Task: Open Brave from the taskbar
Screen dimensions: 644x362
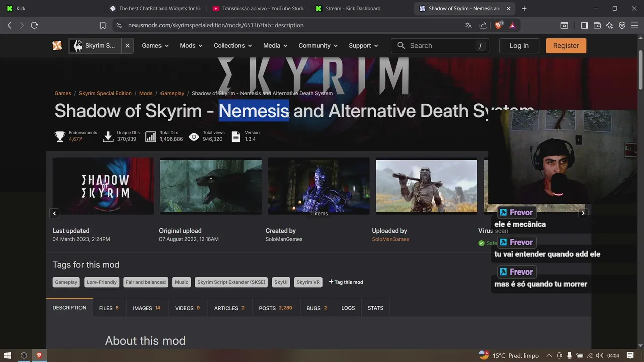Action: click(39, 355)
